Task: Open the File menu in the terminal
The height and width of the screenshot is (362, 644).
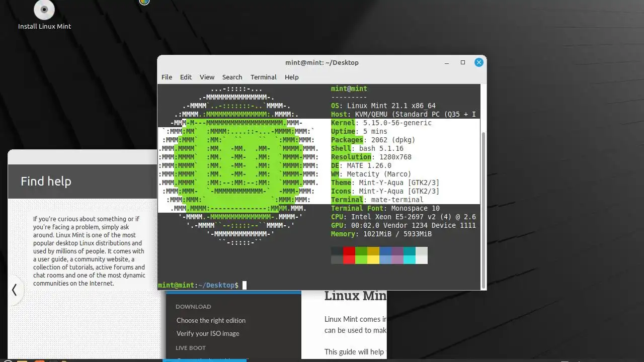Action: coord(167,77)
